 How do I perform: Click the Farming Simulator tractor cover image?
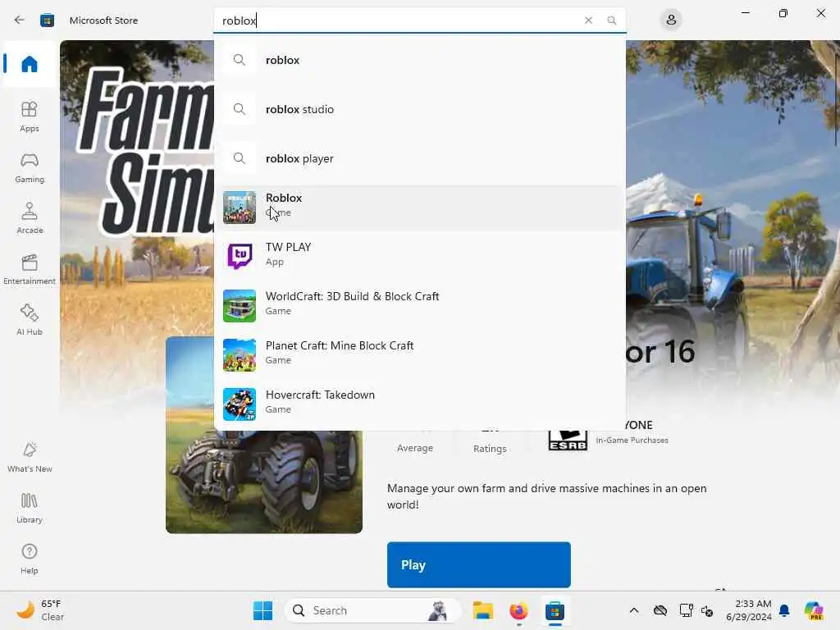pos(263,482)
